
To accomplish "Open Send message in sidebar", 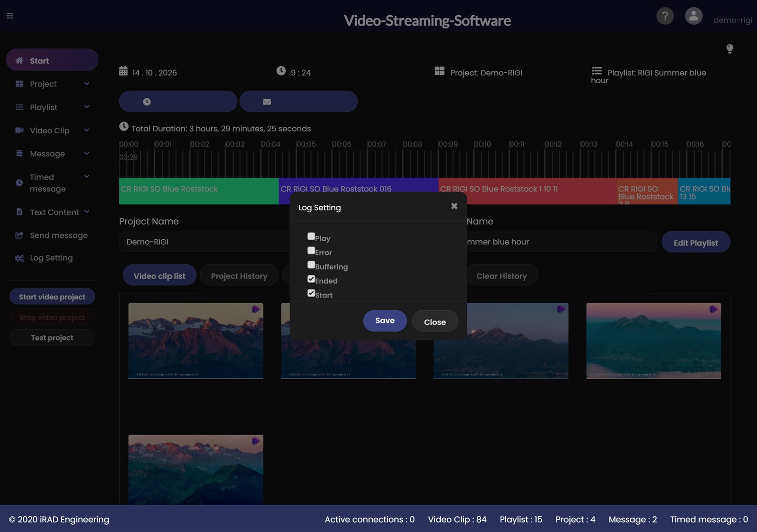I will (52, 235).
